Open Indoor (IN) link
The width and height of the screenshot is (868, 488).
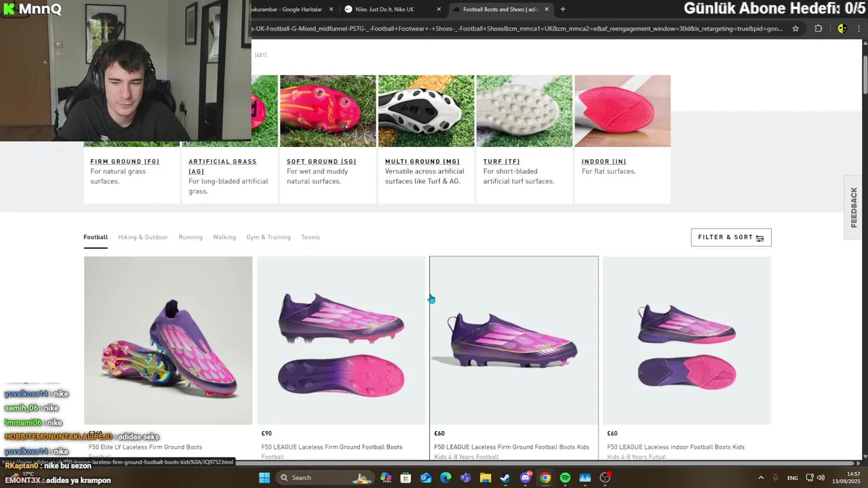604,161
